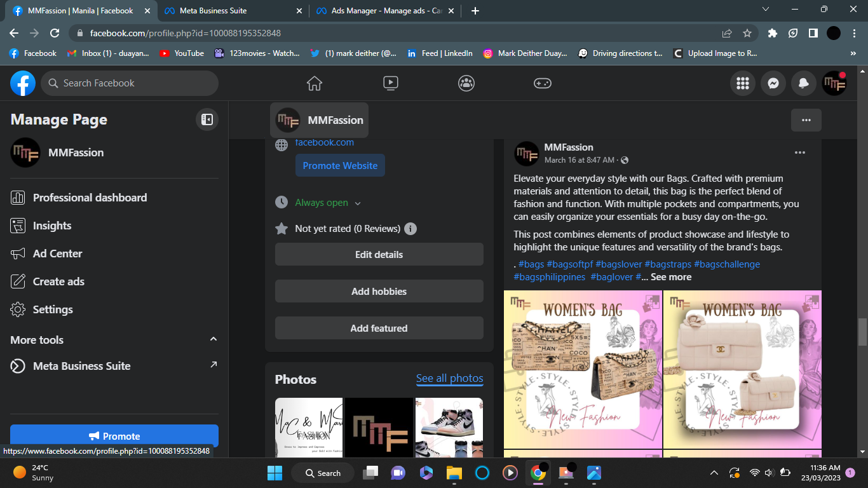
Task: Click the Add hobbies button
Action: tap(379, 291)
